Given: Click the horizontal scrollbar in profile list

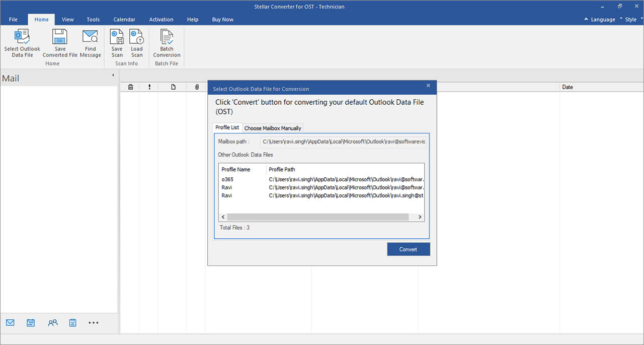Looking at the screenshot, I should [x=317, y=217].
